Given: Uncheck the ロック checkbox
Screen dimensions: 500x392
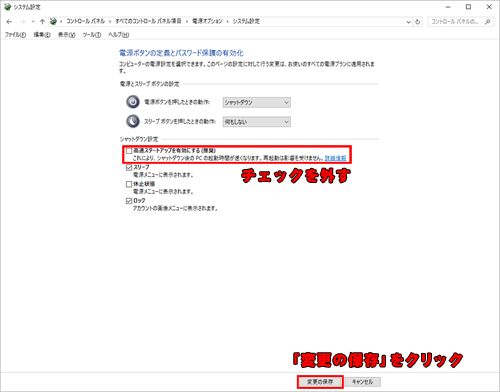Looking at the screenshot, I should (x=129, y=201).
